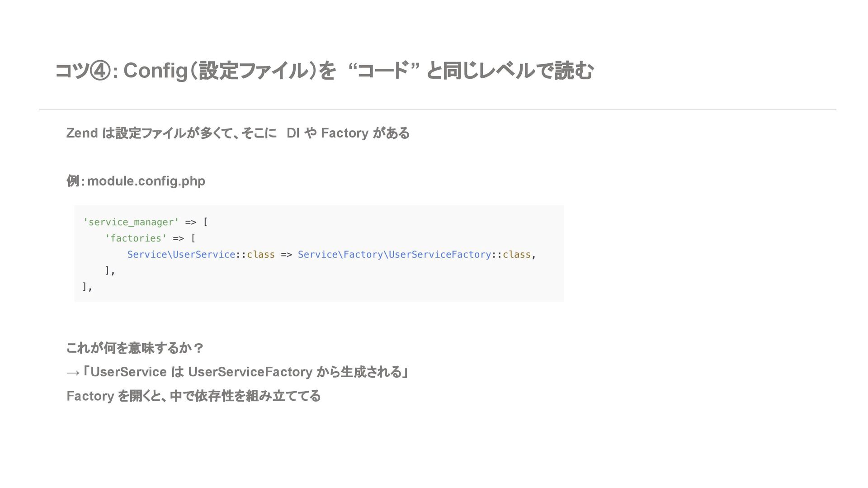This screenshot has width=868, height=488.
Task: Click the class keyword after Service\UserService
Action: click(x=261, y=255)
